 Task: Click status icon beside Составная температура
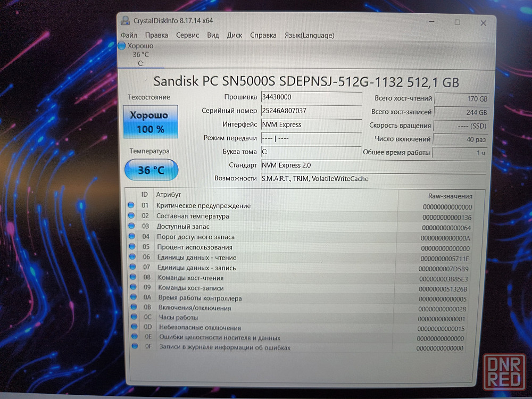pos(131,216)
